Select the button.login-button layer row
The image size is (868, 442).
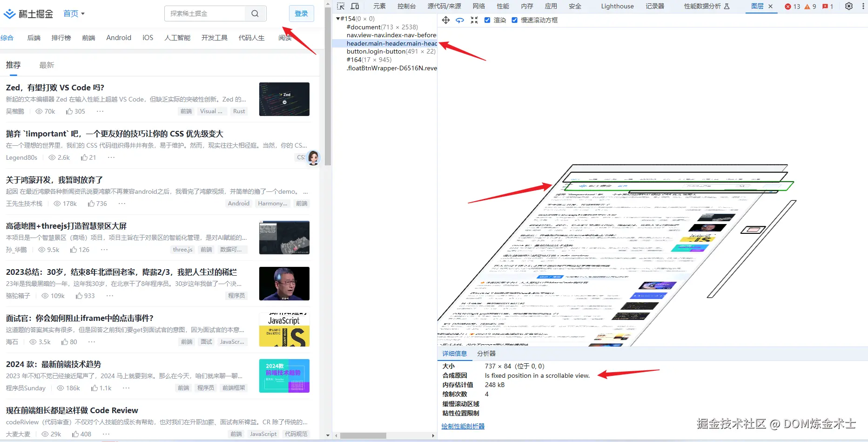pyautogui.click(x=391, y=51)
